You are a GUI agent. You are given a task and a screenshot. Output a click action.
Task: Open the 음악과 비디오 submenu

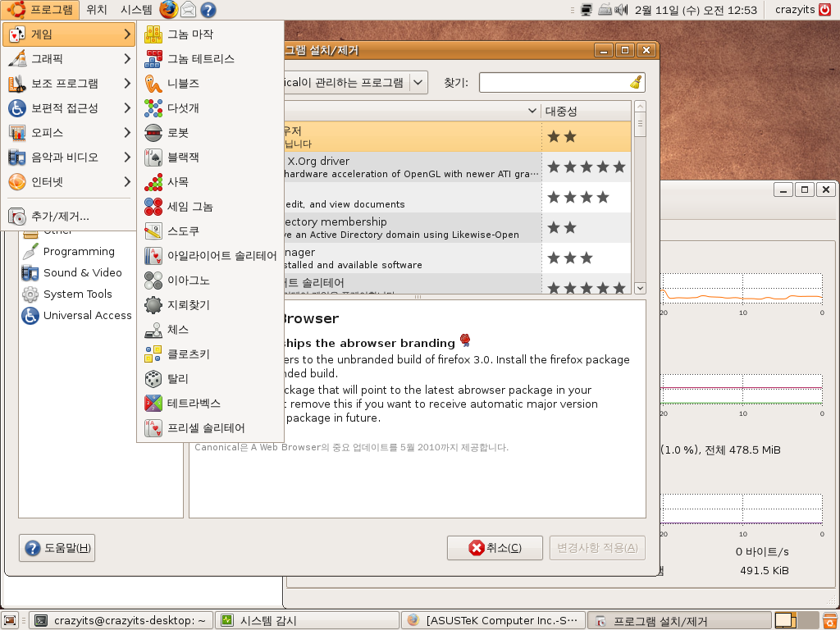click(x=69, y=157)
